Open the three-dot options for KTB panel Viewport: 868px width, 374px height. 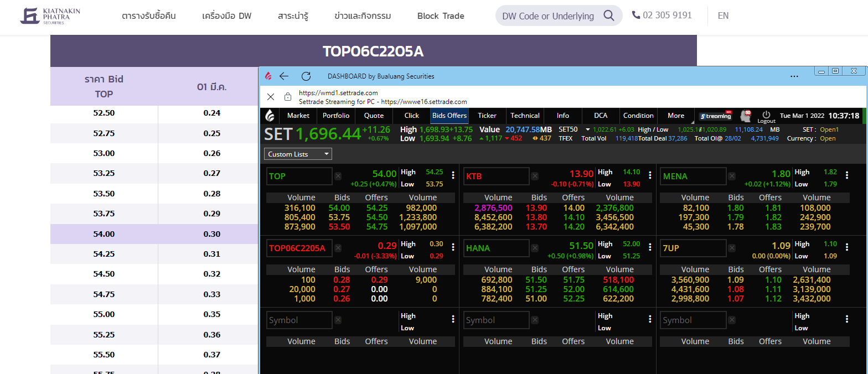click(x=650, y=175)
